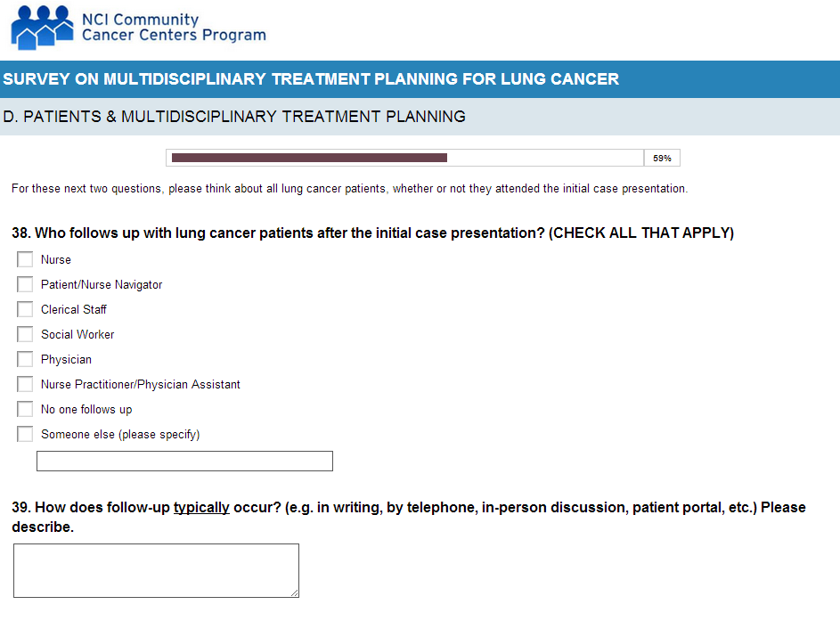Viewport: 840px width, 621px height.
Task: Click the NCI Community Cancer Centers logo icon
Action: tap(42, 27)
